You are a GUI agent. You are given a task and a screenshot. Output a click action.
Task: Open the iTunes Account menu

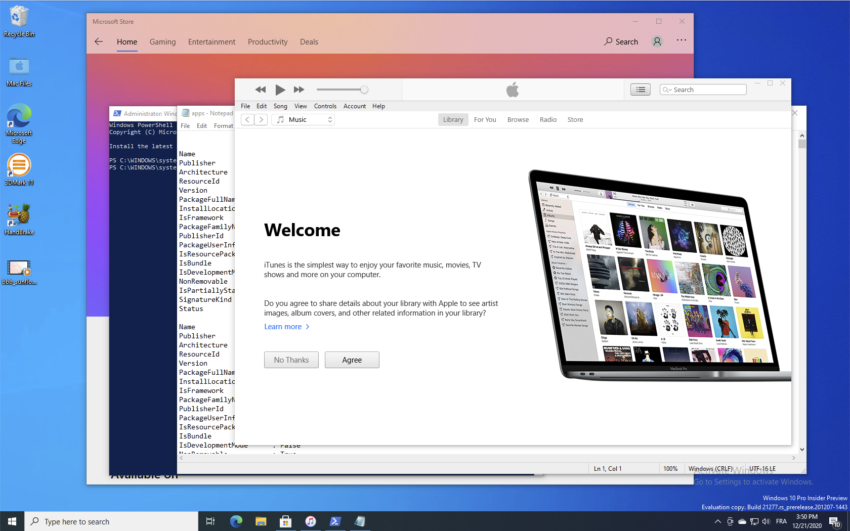355,106
